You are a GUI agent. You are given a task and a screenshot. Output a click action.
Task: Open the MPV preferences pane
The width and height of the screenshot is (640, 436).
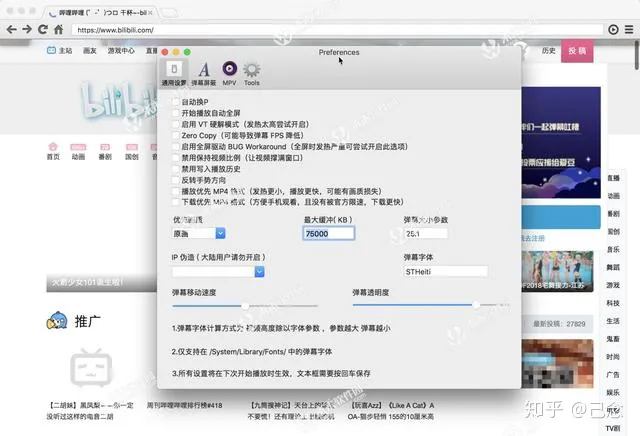point(229,73)
